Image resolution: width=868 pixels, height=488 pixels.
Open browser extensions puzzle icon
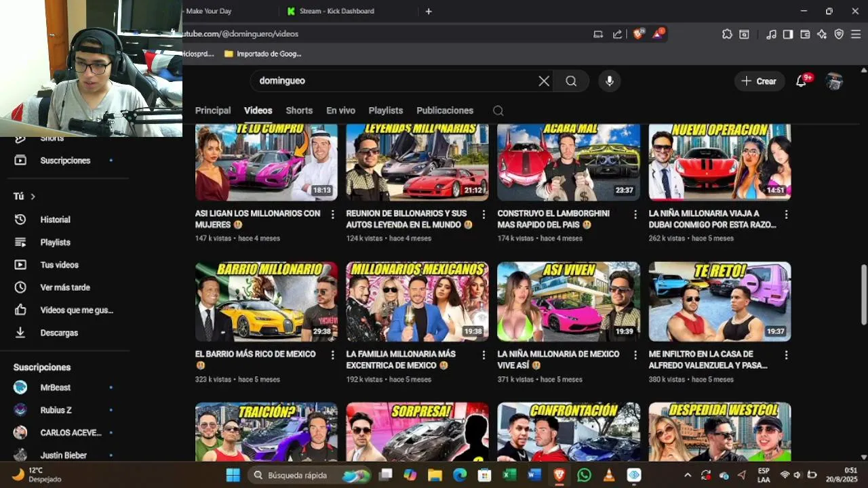(x=727, y=34)
